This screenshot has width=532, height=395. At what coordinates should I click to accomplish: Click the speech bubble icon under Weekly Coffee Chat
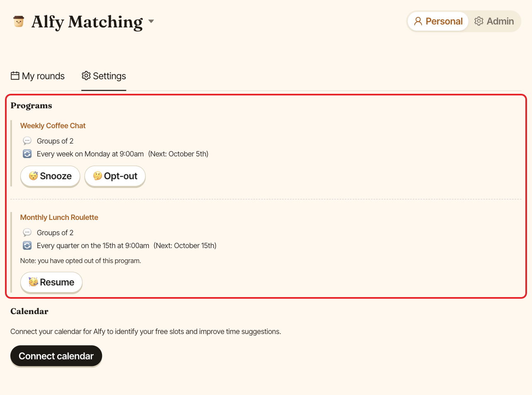pos(27,141)
